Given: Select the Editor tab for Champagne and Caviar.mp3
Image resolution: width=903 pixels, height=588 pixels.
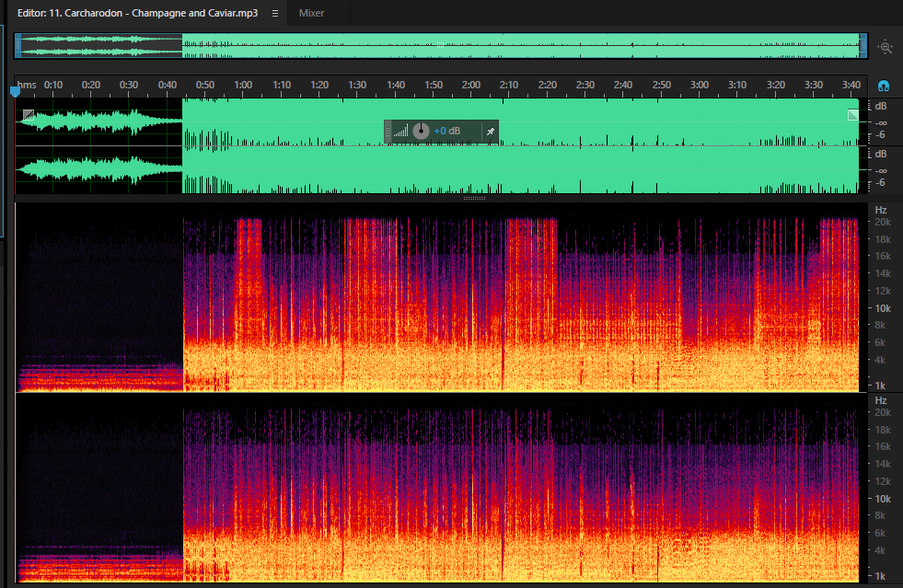Looking at the screenshot, I should tap(138, 13).
